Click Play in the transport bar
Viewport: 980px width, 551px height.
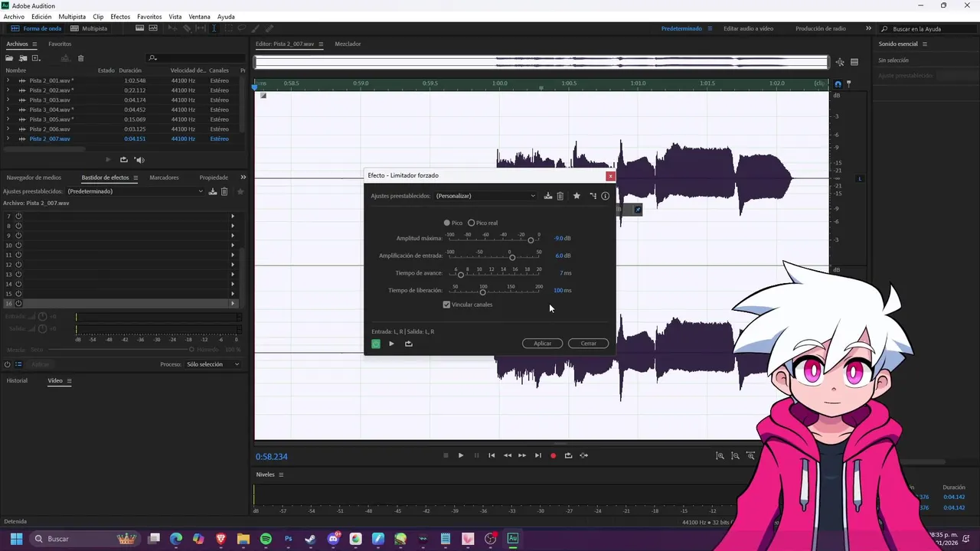(461, 455)
